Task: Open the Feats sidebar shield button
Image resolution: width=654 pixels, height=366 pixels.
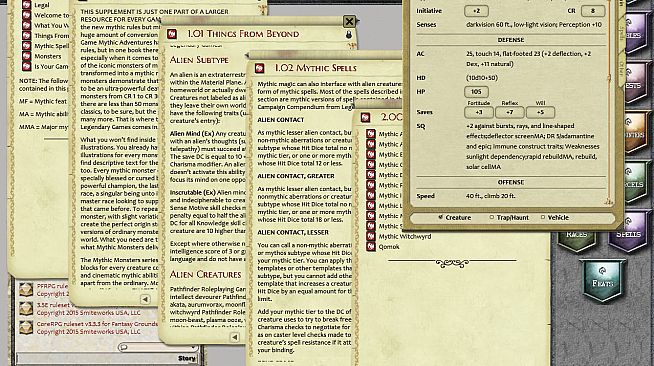Action: coord(602,280)
